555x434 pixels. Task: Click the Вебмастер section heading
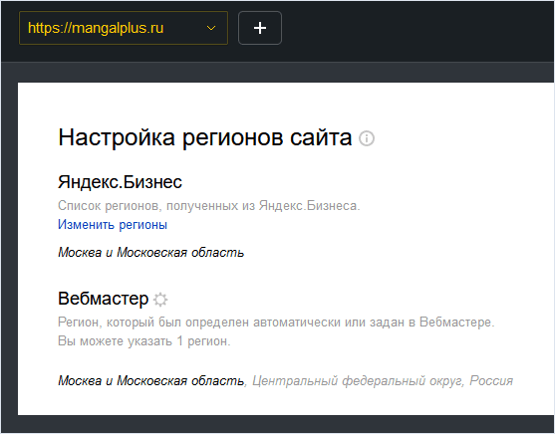pyautogui.click(x=103, y=298)
